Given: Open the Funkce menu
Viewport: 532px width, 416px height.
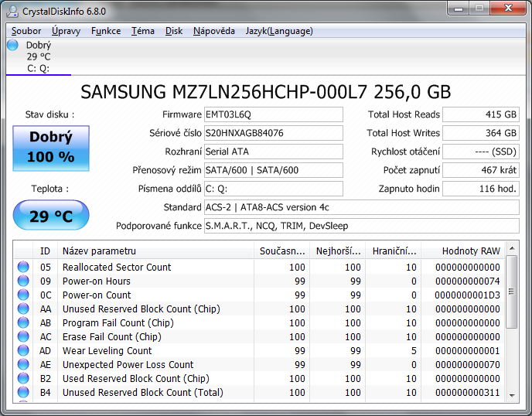Looking at the screenshot, I should 105,31.
